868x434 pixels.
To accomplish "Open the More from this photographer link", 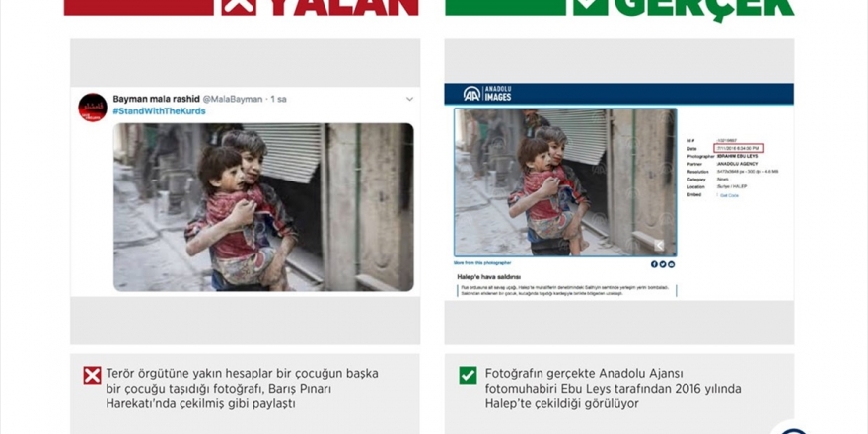I will [x=482, y=263].
